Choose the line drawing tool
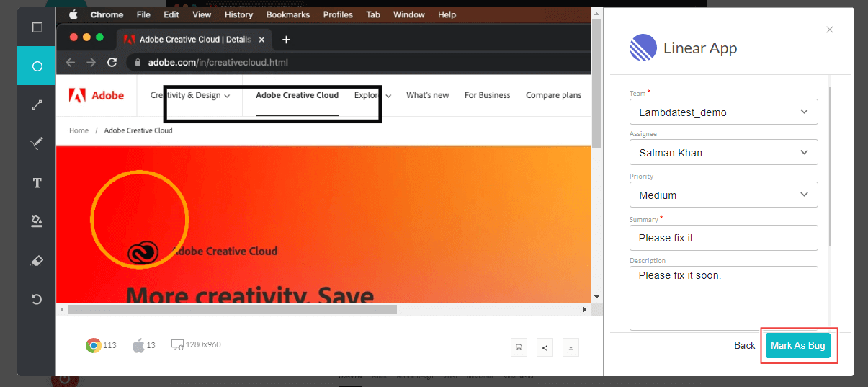868x387 pixels. 37,105
